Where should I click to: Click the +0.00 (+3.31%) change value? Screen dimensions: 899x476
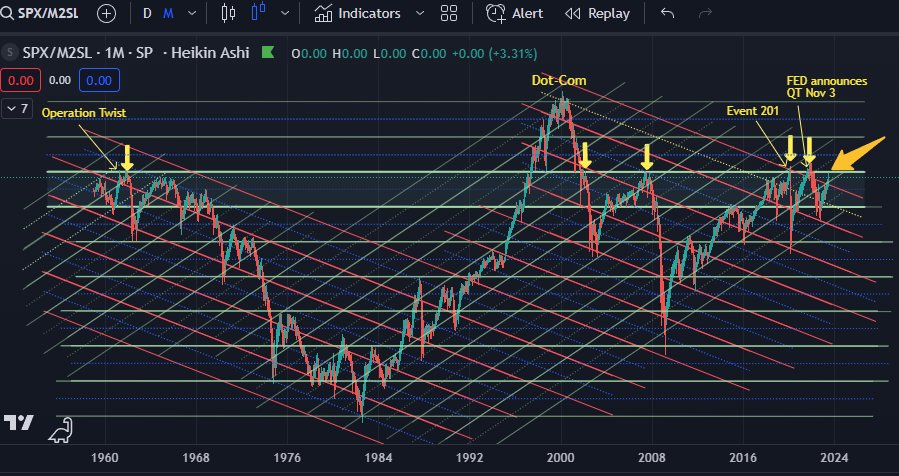495,53
